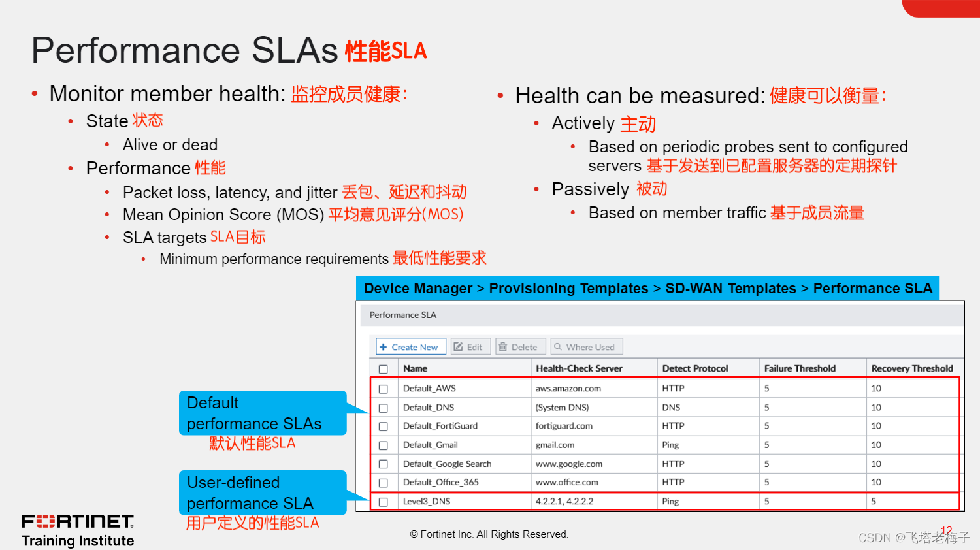Click the www.google.com server cell
This screenshot has height=550, width=980.
pyautogui.click(x=569, y=464)
